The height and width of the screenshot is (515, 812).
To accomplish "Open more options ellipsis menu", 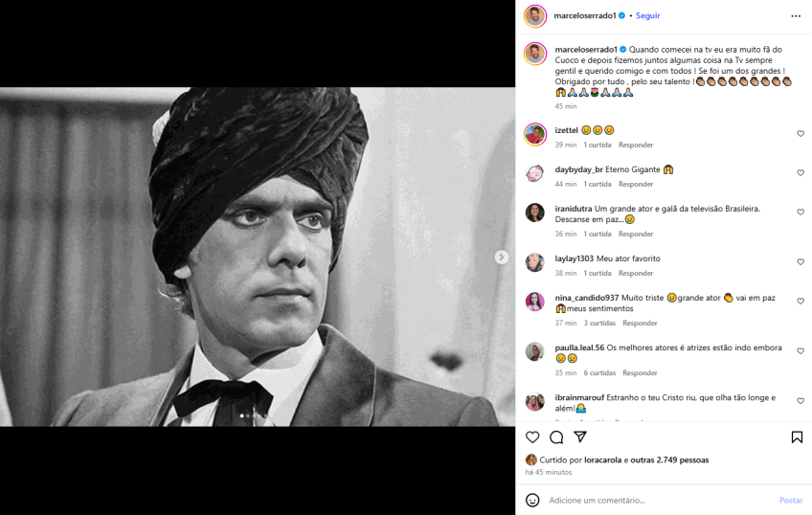I will tap(795, 16).
